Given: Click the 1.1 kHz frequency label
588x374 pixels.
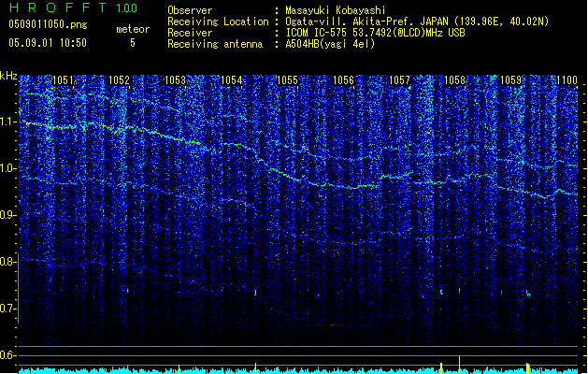Looking at the screenshot, I should pos(8,122).
